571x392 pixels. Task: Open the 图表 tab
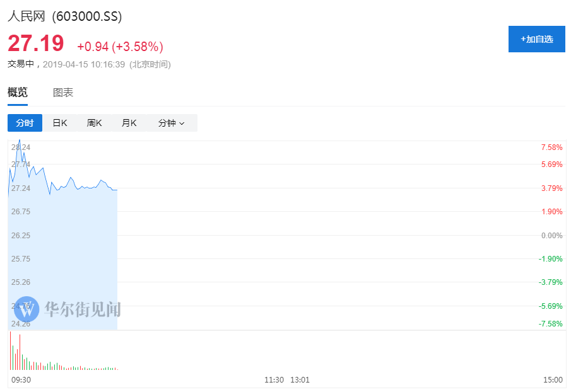63,93
